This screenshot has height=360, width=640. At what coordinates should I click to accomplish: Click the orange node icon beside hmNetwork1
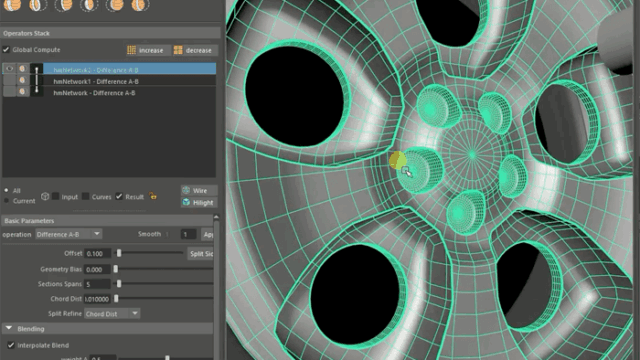(22, 80)
